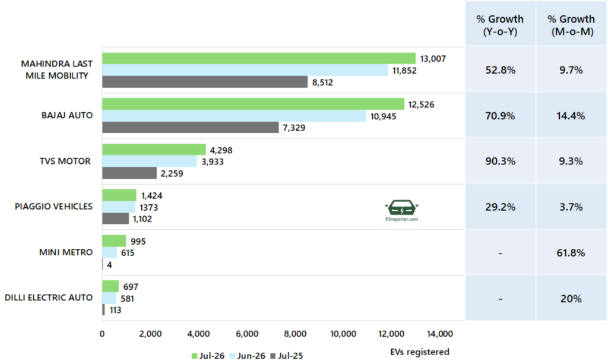The image size is (608, 364).
Task: Click Piaggio's 1,102 gray bar
Action: [x=116, y=219]
